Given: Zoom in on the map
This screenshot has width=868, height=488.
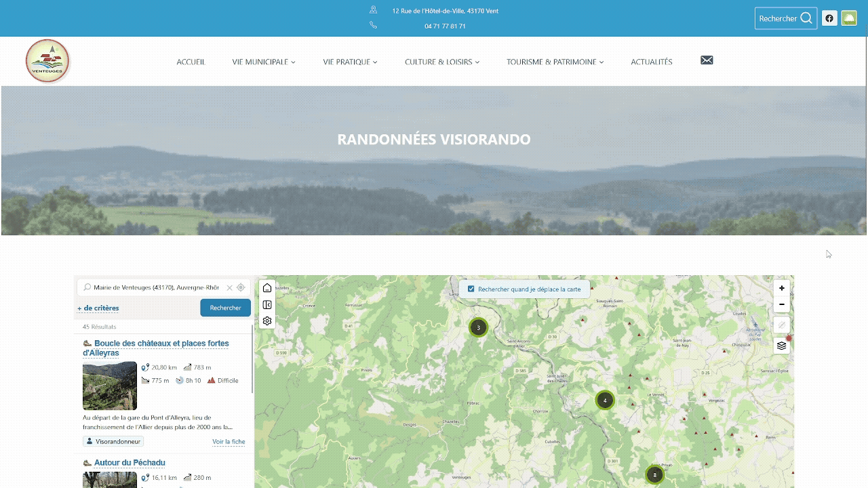Looking at the screenshot, I should [782, 288].
